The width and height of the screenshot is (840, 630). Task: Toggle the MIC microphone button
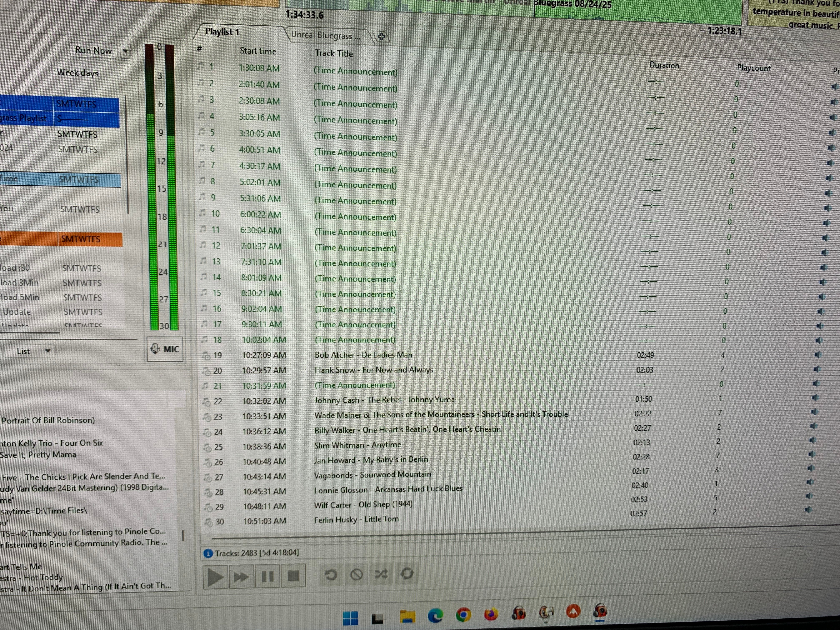point(165,349)
